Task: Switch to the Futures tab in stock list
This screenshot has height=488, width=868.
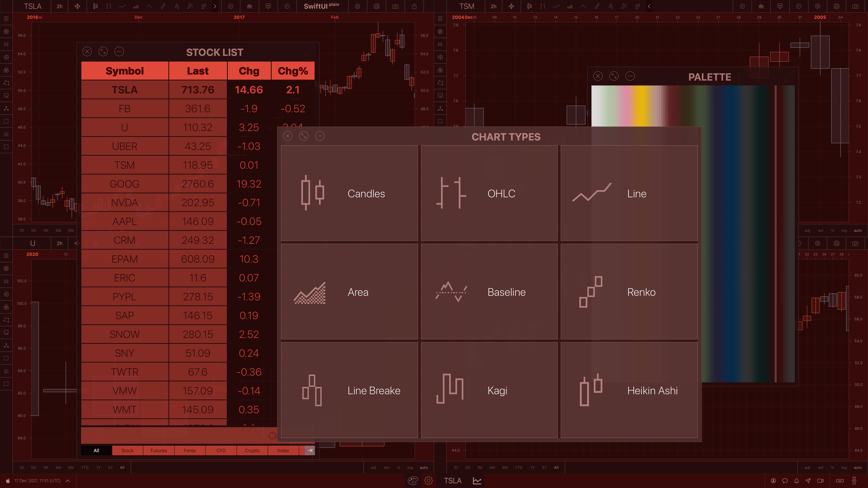Action: (x=158, y=451)
